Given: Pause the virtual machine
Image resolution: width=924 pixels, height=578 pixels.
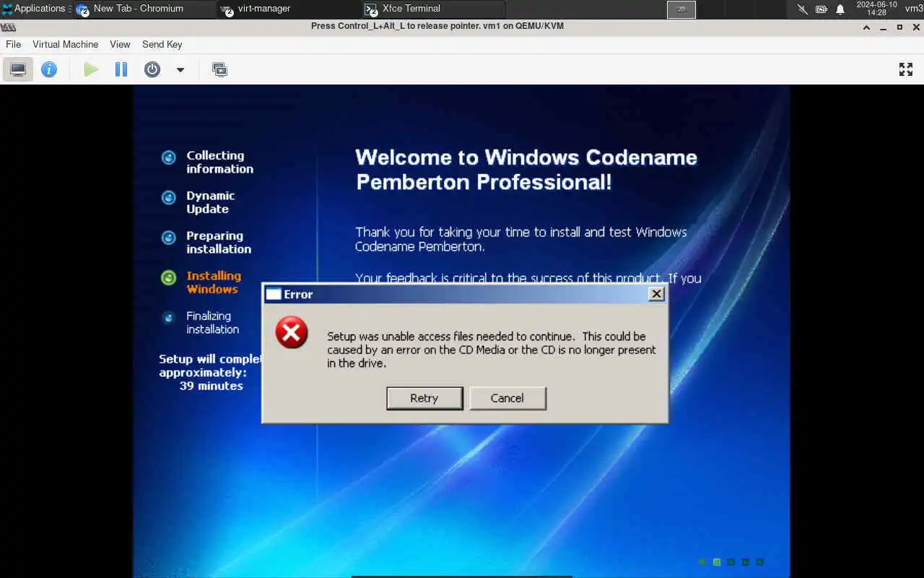Looking at the screenshot, I should click(121, 69).
